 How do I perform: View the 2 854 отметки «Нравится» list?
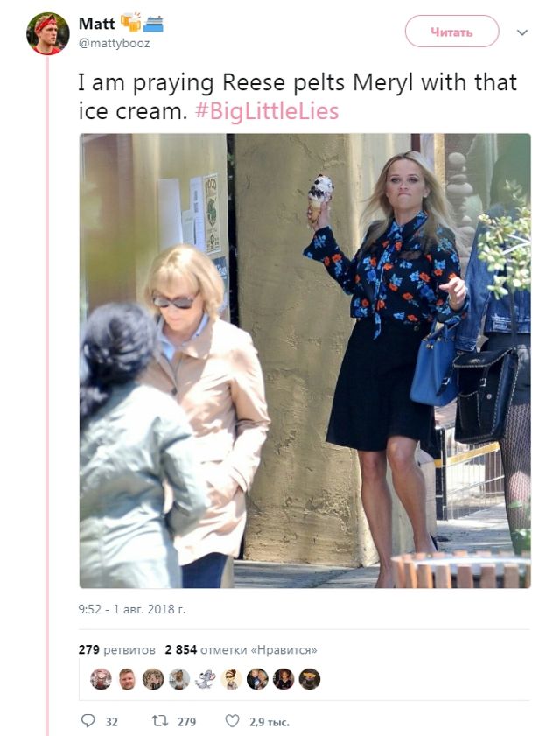pos(241,649)
